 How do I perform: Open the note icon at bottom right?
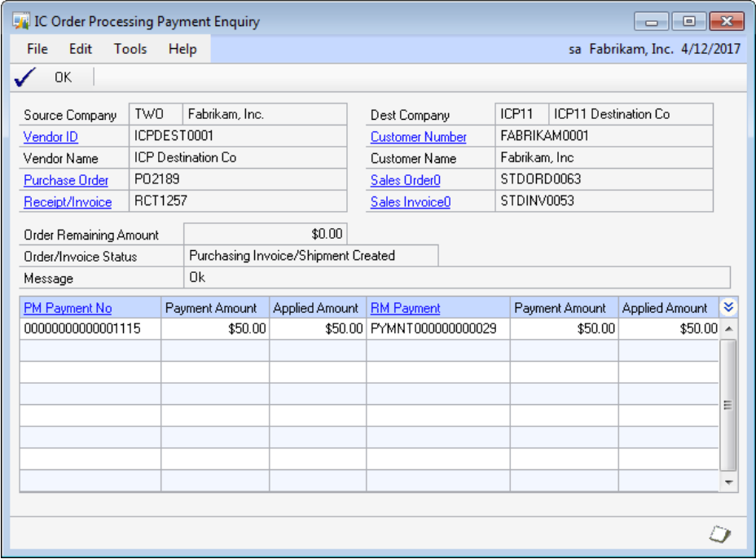point(719,535)
